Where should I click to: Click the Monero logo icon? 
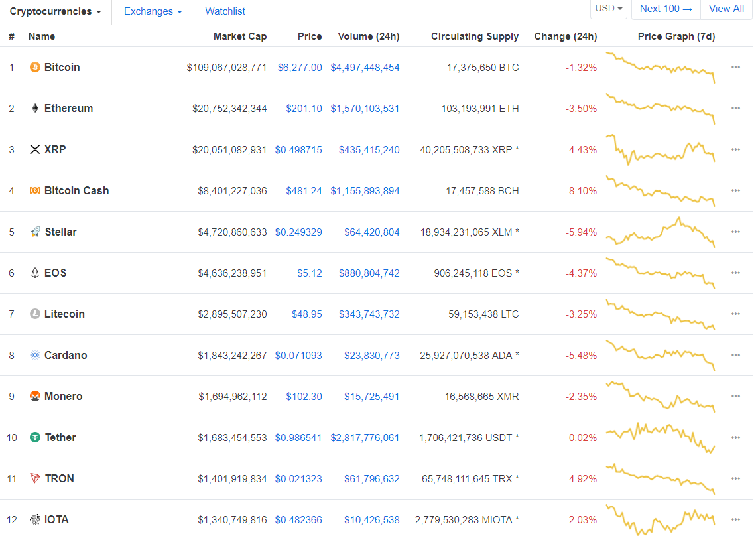(34, 396)
